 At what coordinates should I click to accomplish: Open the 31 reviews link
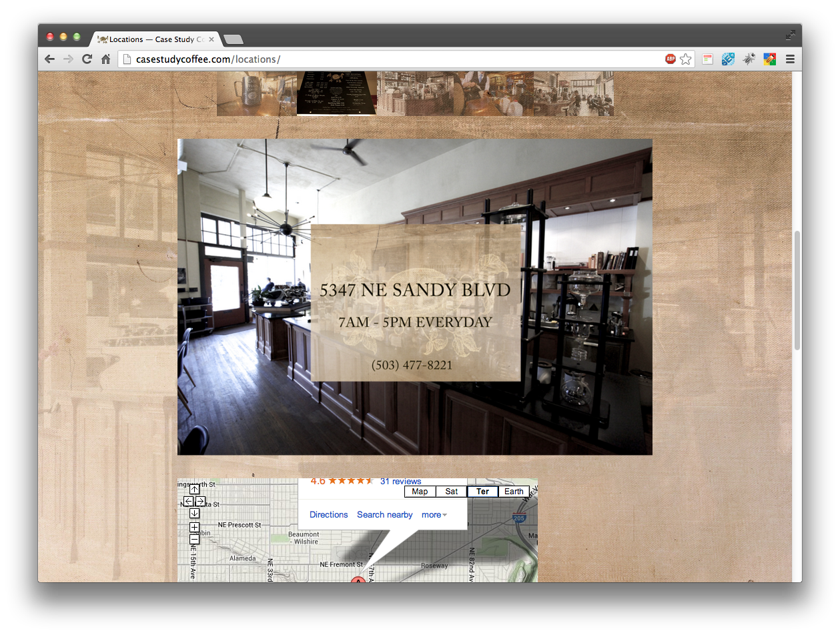(x=401, y=481)
